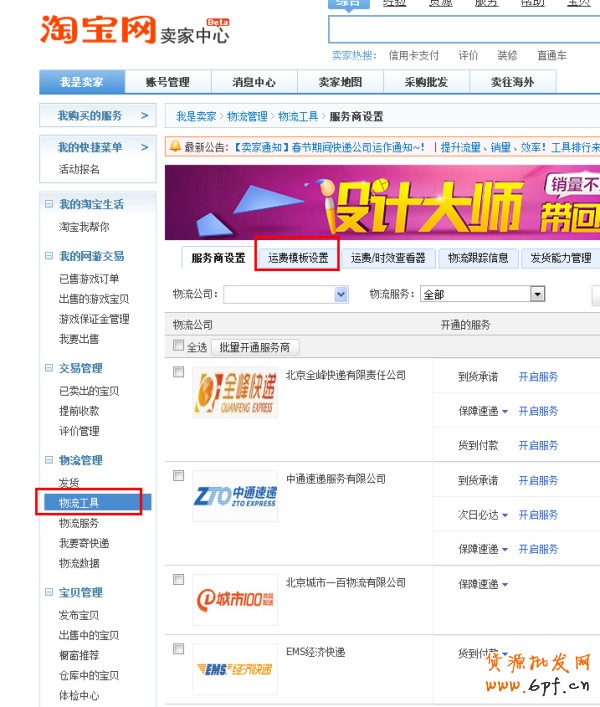600x707 pixels.
Task: Collapse the 我的淘宝生活 section icon
Action: point(48,204)
